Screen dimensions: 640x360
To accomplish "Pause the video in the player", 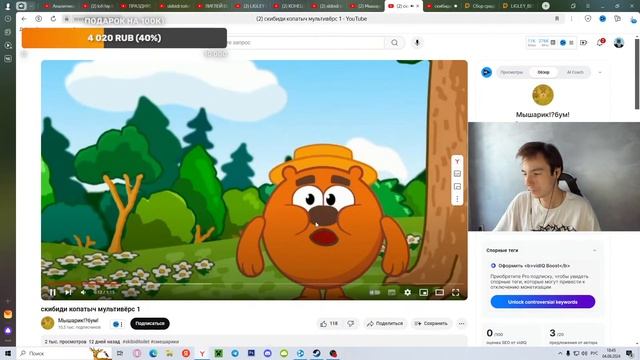I will [53, 292].
